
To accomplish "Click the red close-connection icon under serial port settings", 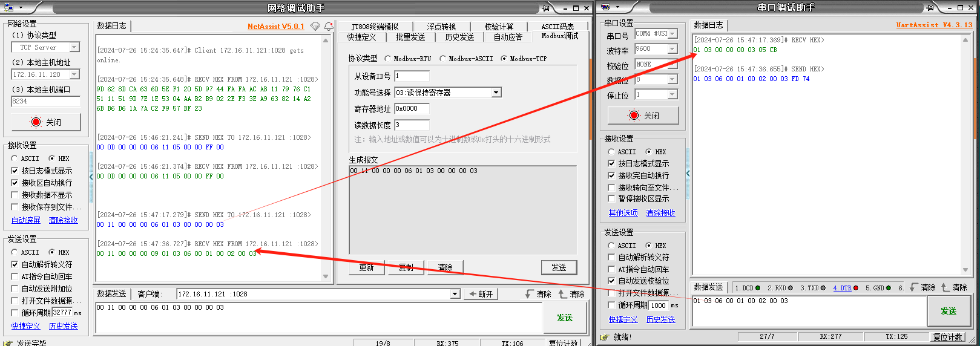I will 633,116.
